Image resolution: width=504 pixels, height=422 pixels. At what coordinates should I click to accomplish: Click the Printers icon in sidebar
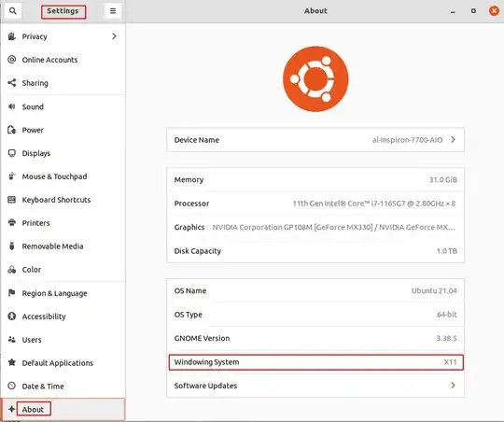pyautogui.click(x=12, y=222)
